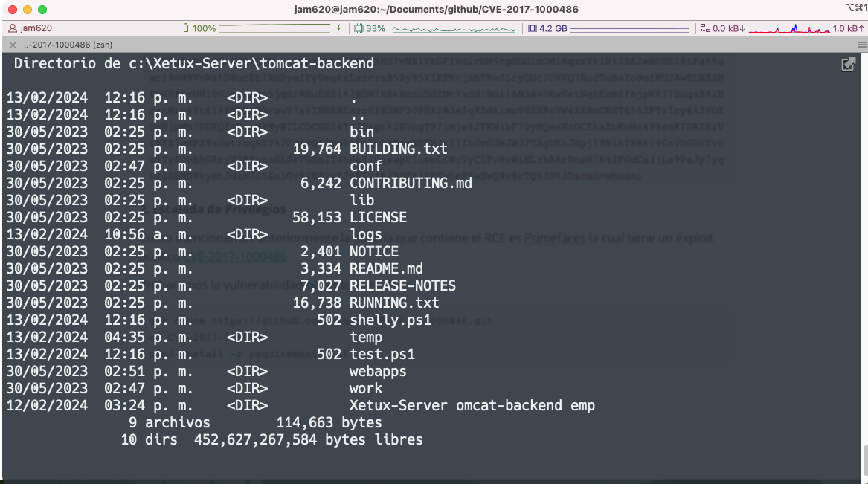
Task: Click the 4.2 GB memory value
Action: 553,28
